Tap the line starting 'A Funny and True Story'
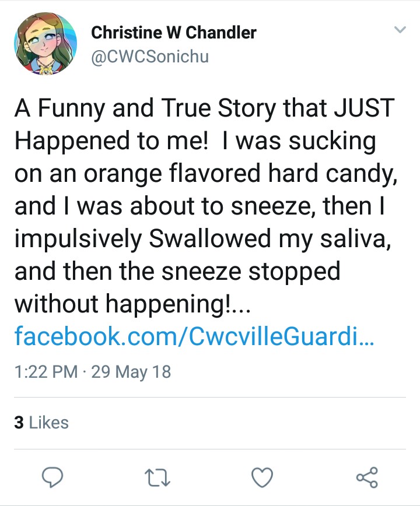The width and height of the screenshot is (420, 506). pyautogui.click(x=205, y=108)
